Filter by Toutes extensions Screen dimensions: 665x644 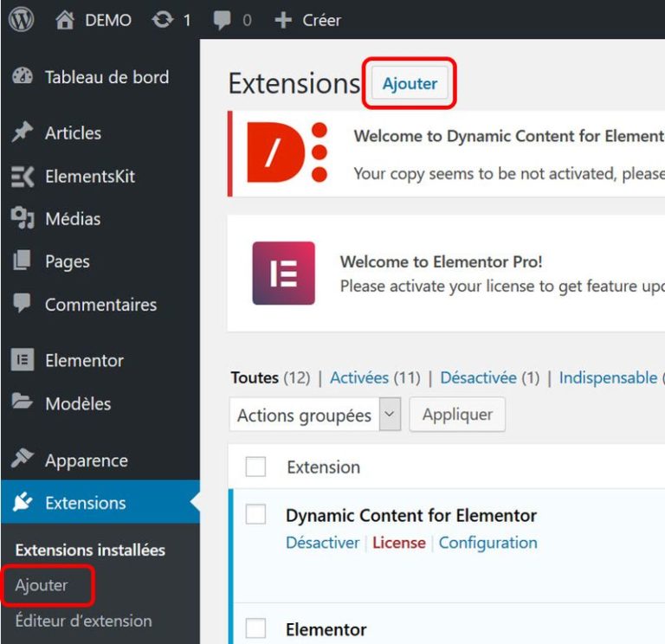click(x=255, y=377)
